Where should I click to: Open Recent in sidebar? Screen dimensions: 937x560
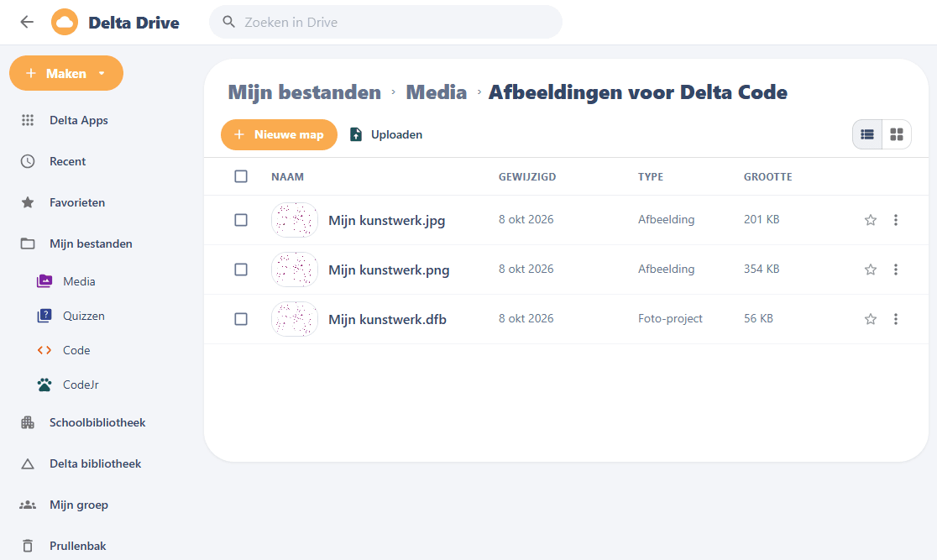click(x=67, y=161)
